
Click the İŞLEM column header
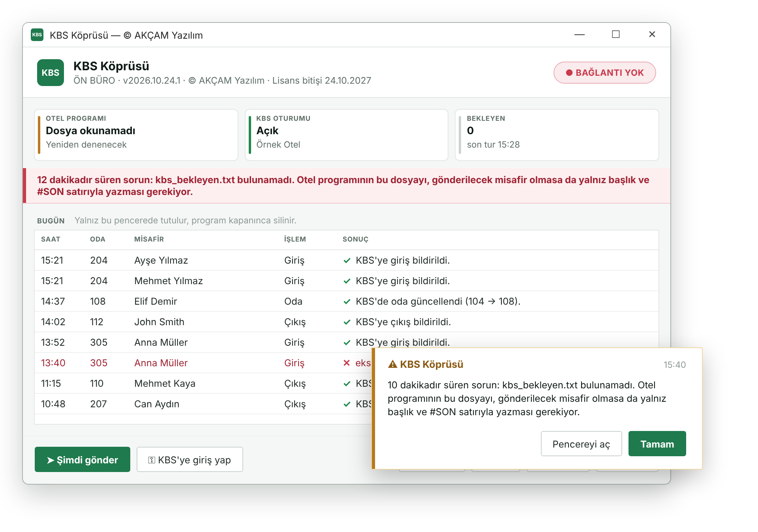point(295,239)
